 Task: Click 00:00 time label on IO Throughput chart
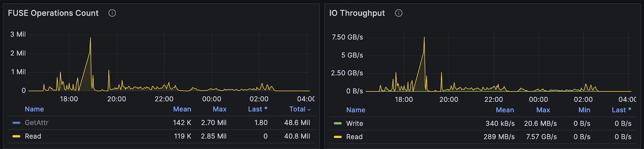pyautogui.click(x=539, y=99)
